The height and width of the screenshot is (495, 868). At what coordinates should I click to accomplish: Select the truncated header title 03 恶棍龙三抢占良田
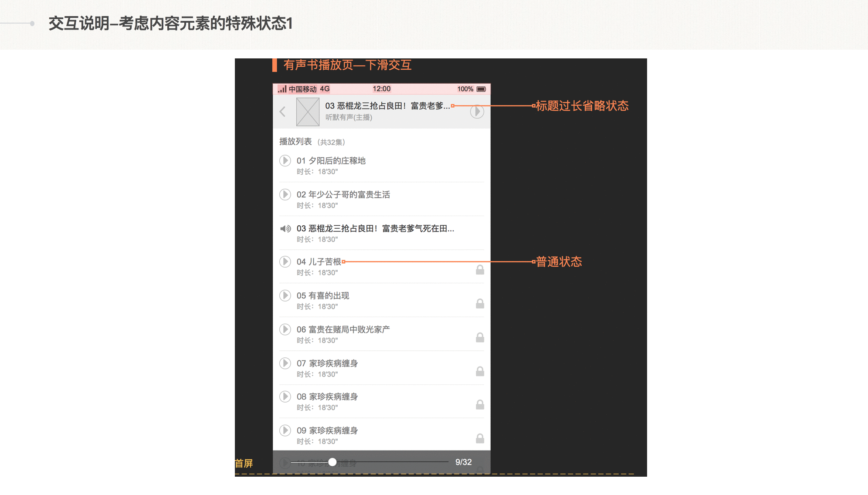point(387,106)
